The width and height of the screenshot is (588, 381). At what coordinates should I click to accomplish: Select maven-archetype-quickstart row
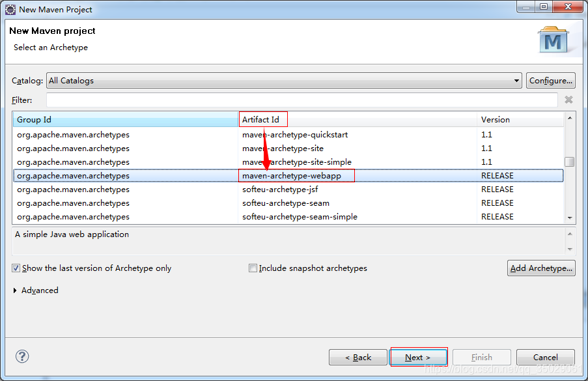tap(288, 135)
